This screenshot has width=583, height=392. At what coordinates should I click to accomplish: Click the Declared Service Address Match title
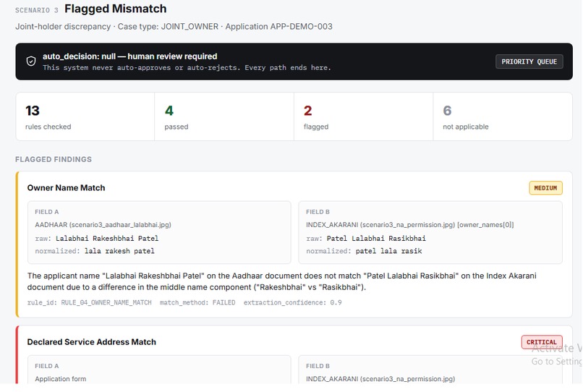pyautogui.click(x=91, y=342)
